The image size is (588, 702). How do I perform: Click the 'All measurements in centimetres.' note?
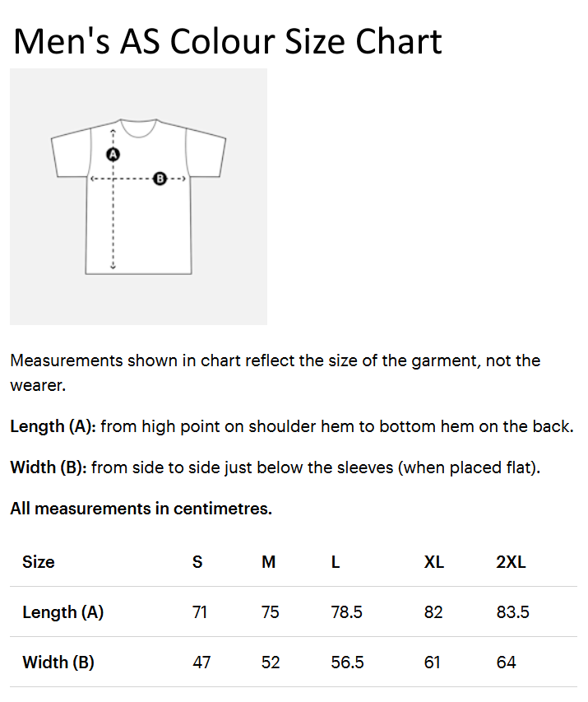141,509
